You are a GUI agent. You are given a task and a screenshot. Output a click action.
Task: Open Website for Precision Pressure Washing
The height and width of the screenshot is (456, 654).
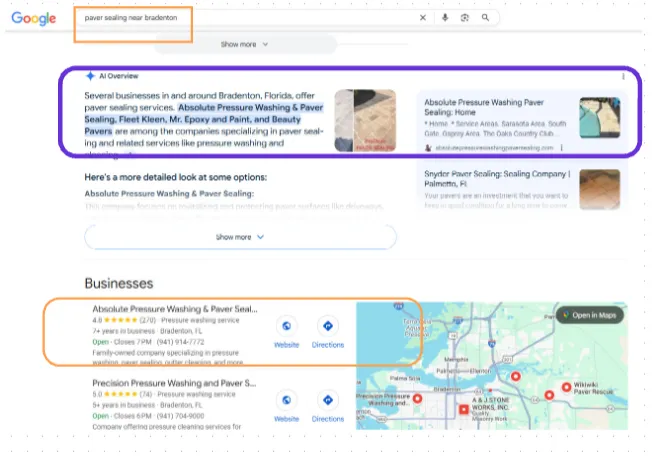click(x=287, y=406)
